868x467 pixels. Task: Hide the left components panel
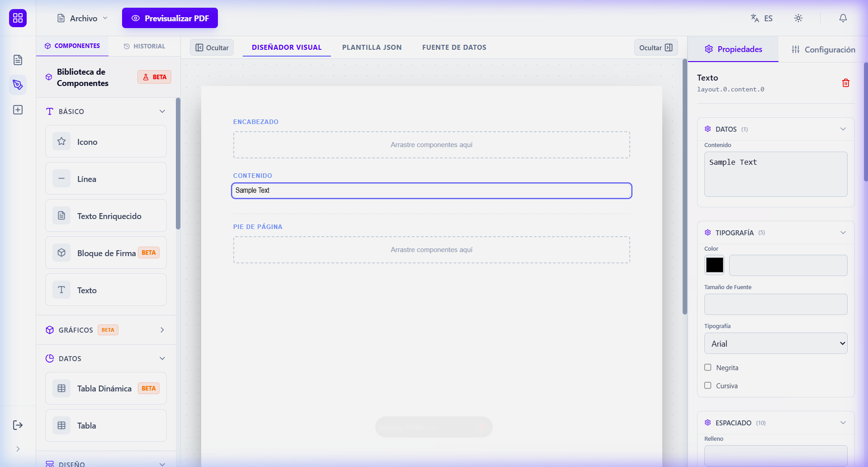pos(212,48)
